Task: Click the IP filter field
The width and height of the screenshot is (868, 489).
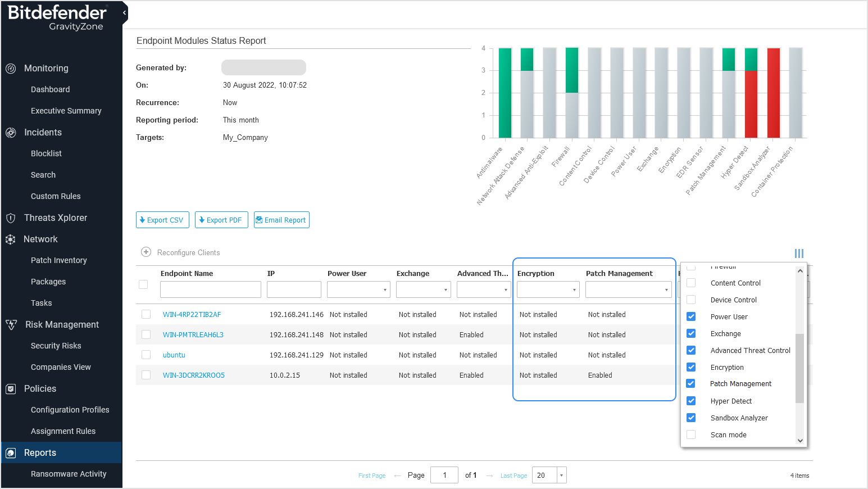Action: tap(294, 289)
